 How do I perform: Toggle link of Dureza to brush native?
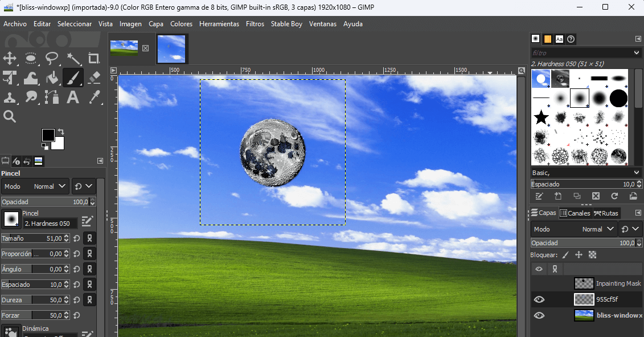point(89,300)
